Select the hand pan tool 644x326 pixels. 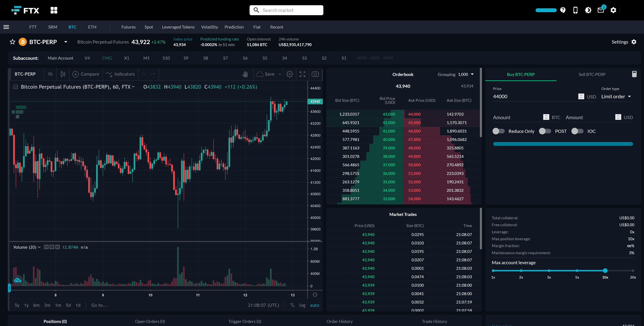[x=245, y=74]
